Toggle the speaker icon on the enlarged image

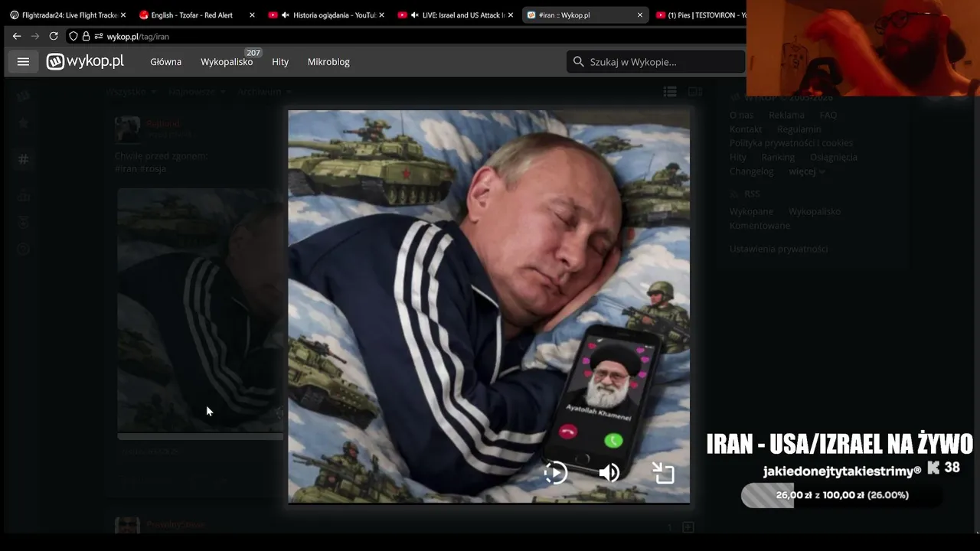(x=609, y=473)
